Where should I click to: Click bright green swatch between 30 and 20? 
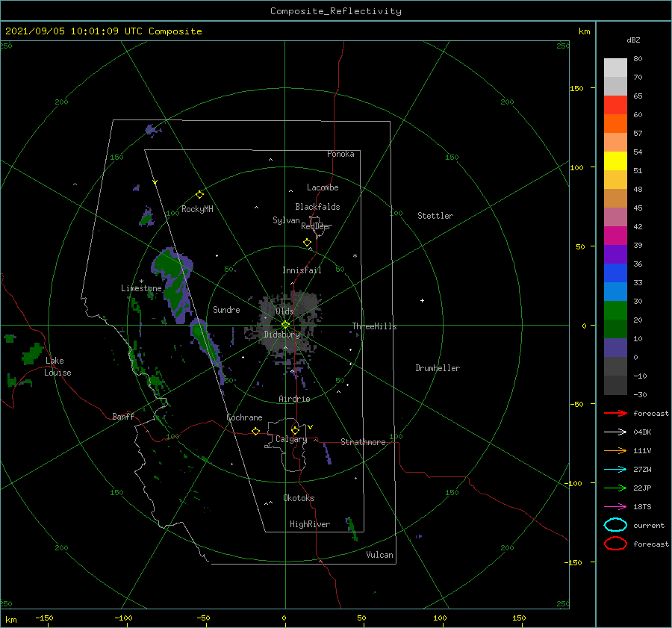[615, 311]
